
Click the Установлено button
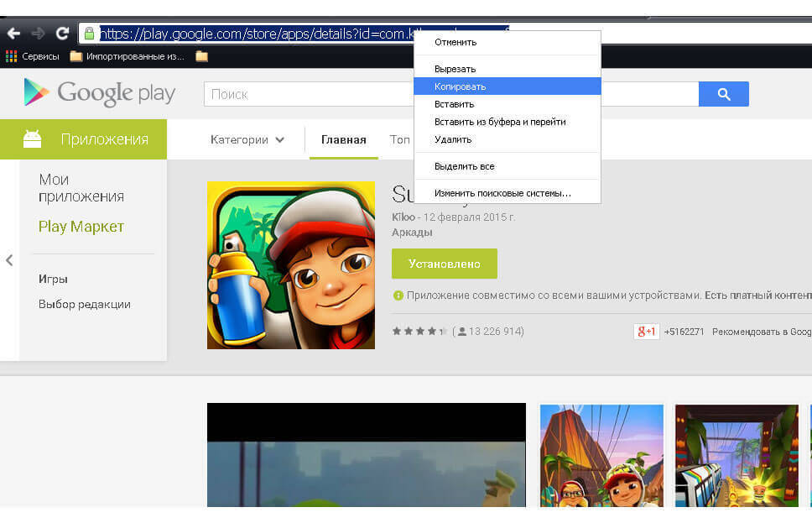pos(445,264)
